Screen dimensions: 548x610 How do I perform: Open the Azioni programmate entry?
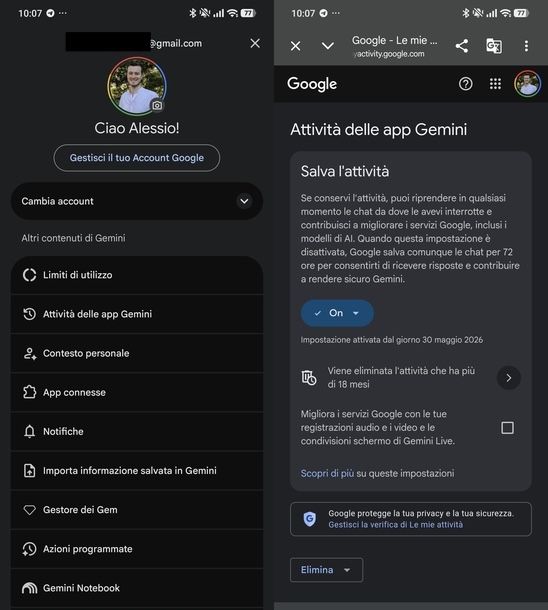137,549
